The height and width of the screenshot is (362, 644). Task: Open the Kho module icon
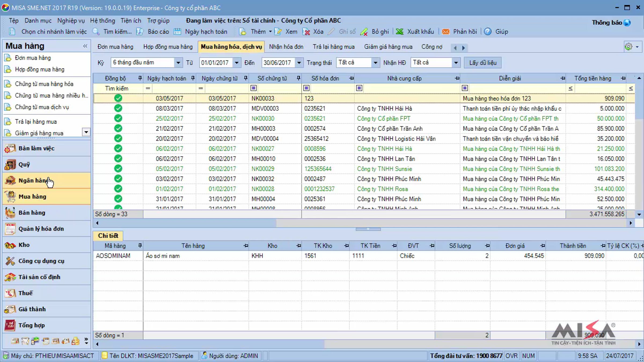tap(10, 245)
